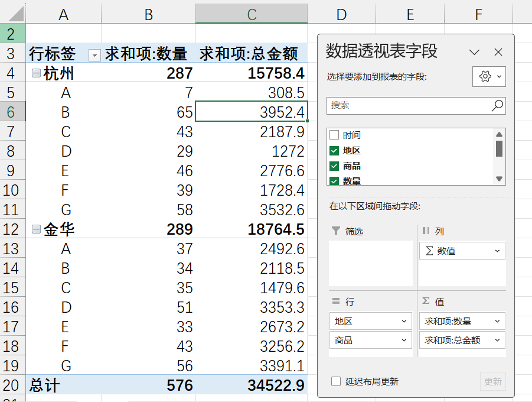This screenshot has height=402, width=532.
Task: Select column A header
Action: 63,14
